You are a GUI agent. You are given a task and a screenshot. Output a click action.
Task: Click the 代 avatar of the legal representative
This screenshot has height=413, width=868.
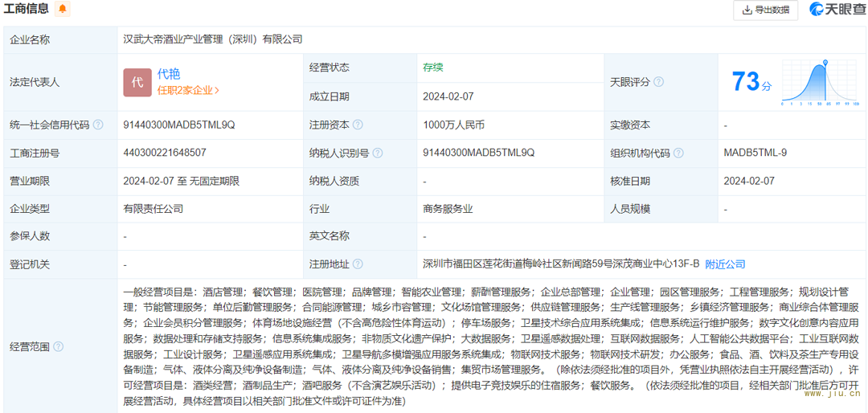[x=137, y=82]
